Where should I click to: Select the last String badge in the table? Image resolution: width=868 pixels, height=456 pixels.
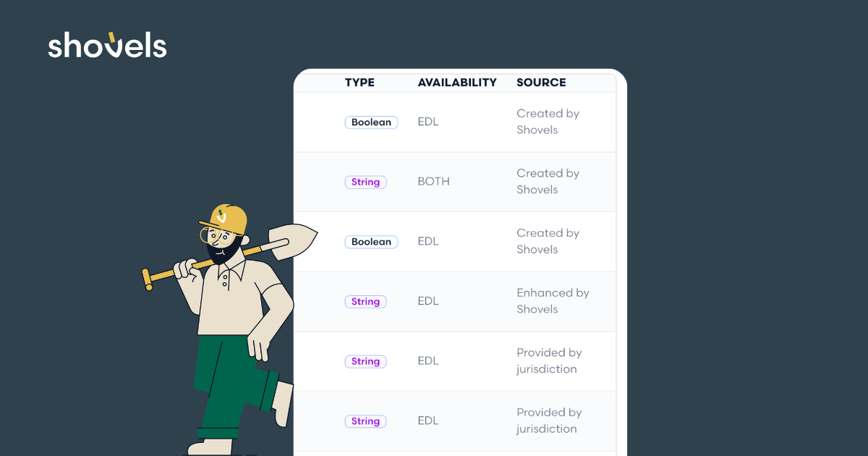point(365,421)
